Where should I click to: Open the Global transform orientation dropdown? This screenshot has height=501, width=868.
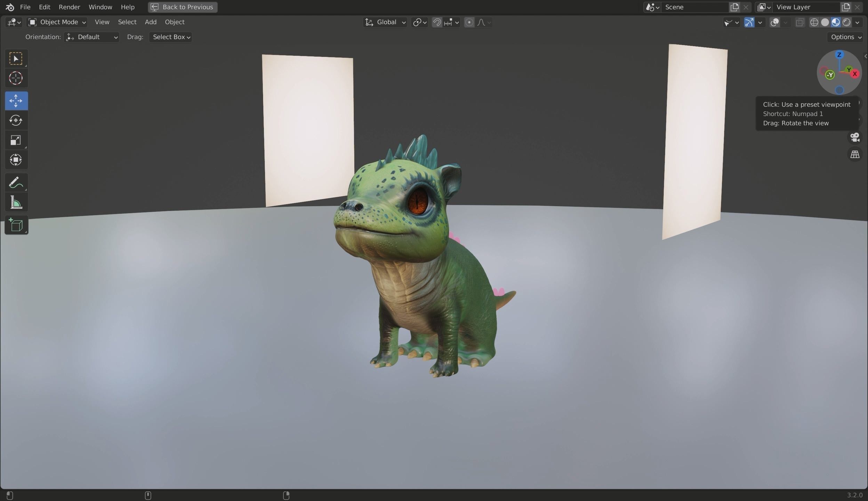click(385, 22)
